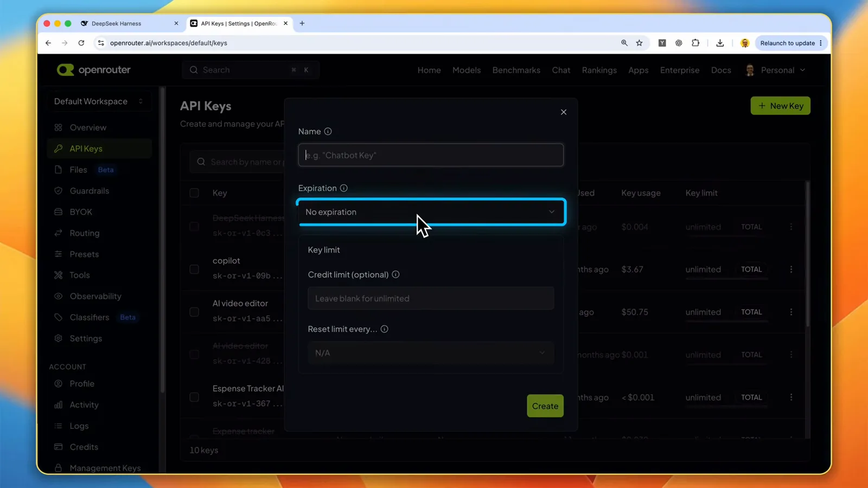
Task: Bookmark this page with the star
Action: point(640,43)
